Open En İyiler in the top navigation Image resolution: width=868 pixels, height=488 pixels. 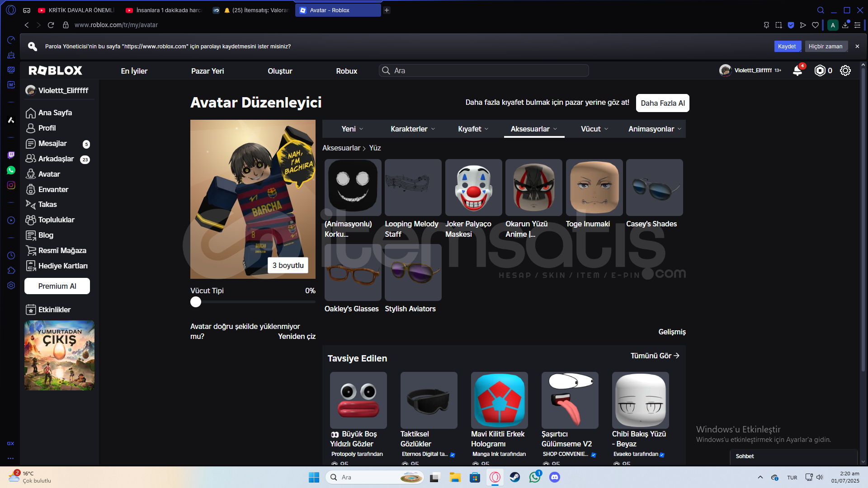click(134, 71)
